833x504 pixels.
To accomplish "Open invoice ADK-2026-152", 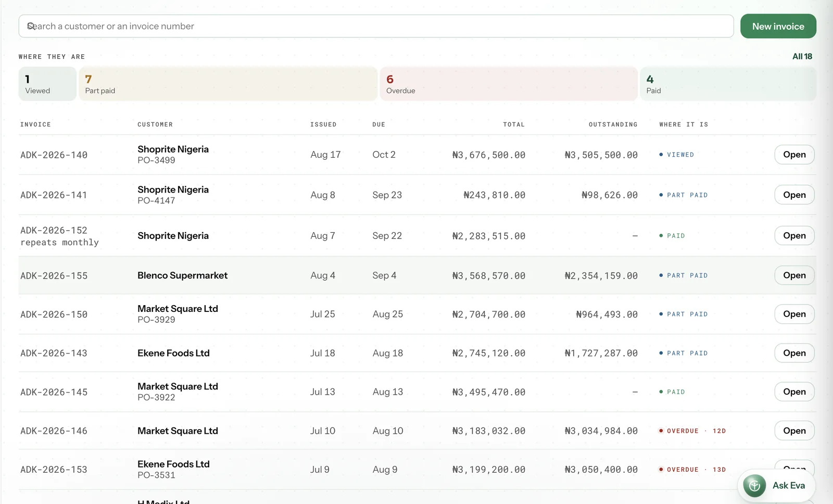I will click(794, 235).
